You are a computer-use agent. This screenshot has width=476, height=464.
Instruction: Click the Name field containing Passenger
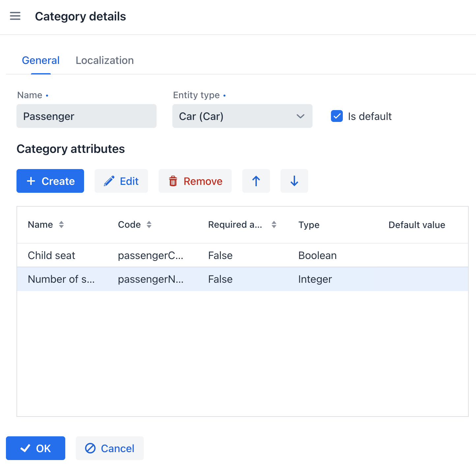coord(86,116)
